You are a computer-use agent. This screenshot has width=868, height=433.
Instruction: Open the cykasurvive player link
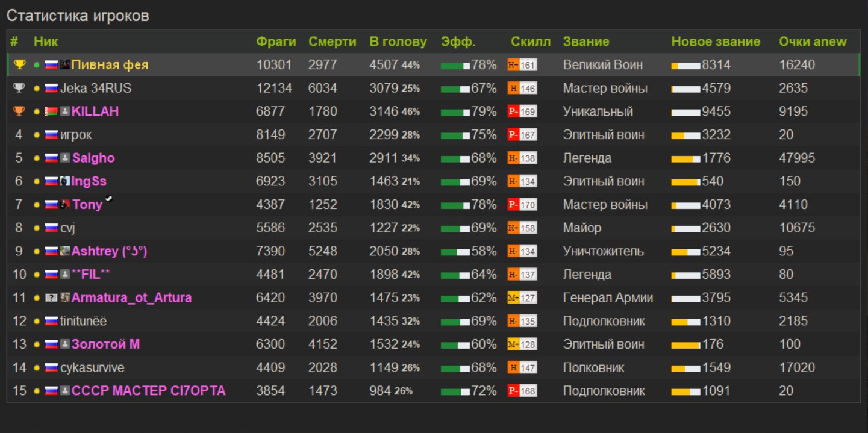coord(92,367)
